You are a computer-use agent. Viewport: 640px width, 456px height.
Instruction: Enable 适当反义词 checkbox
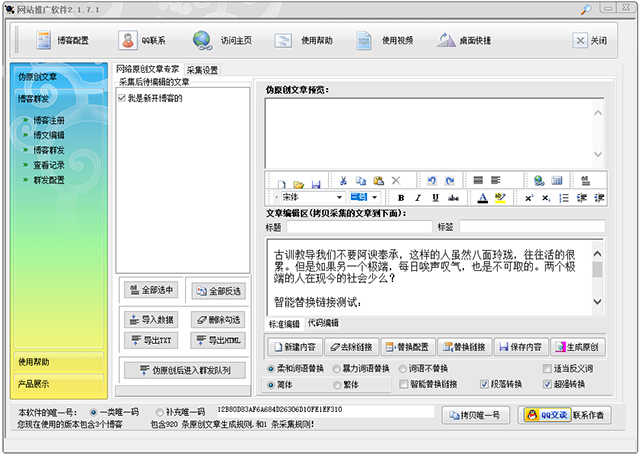[547, 369]
